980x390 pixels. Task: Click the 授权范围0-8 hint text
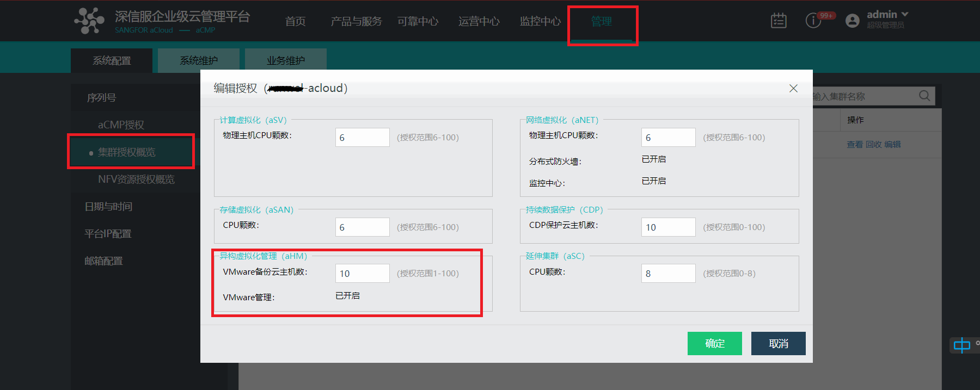tap(729, 273)
